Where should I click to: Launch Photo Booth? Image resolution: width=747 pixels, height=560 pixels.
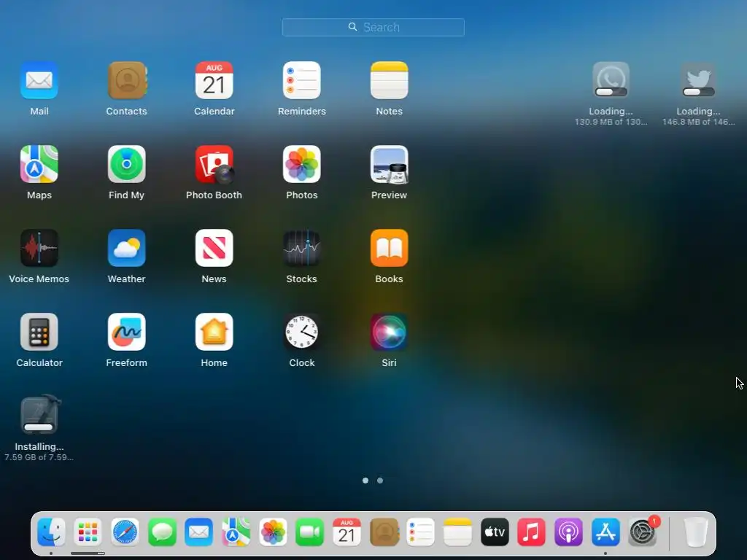[x=214, y=164]
